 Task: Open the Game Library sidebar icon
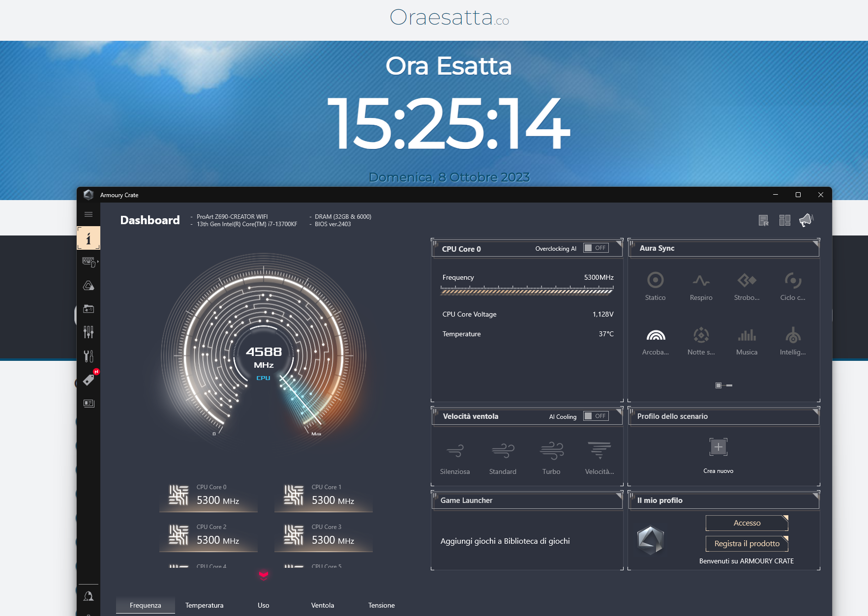(x=89, y=309)
